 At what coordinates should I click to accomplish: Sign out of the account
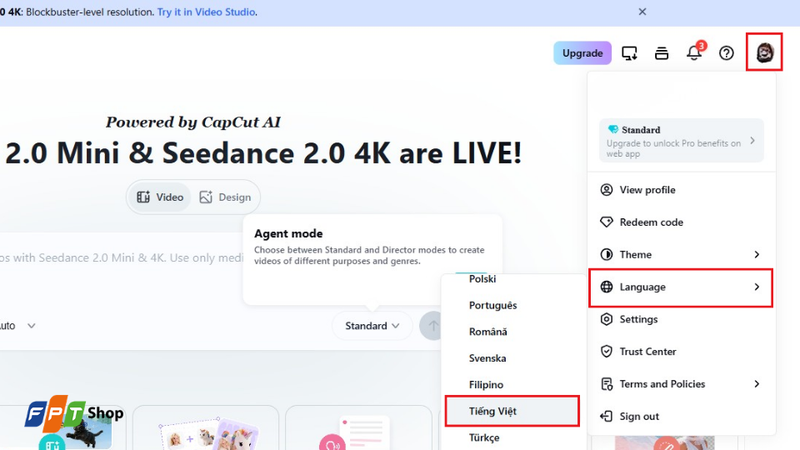point(681,416)
